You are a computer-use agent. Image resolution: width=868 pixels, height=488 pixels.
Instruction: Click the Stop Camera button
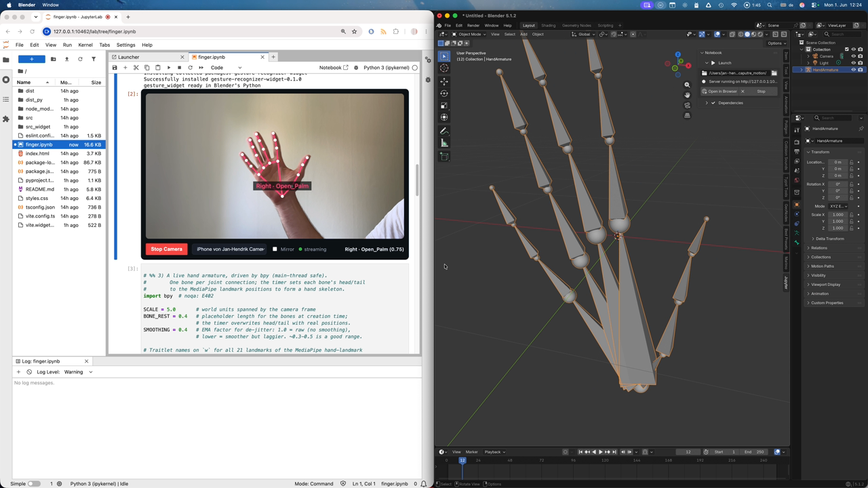click(166, 249)
